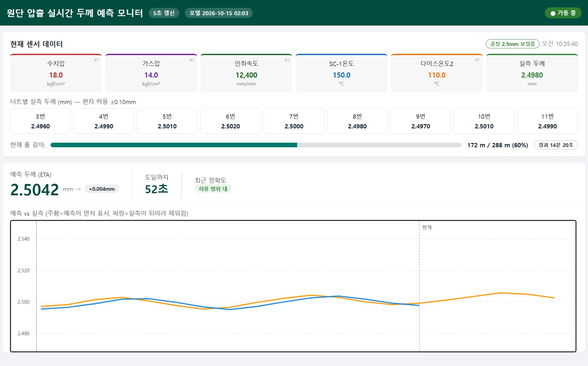Screen dimensions: 588x366
Task: Select the 4번 nut thickness cell
Action: click(104, 121)
